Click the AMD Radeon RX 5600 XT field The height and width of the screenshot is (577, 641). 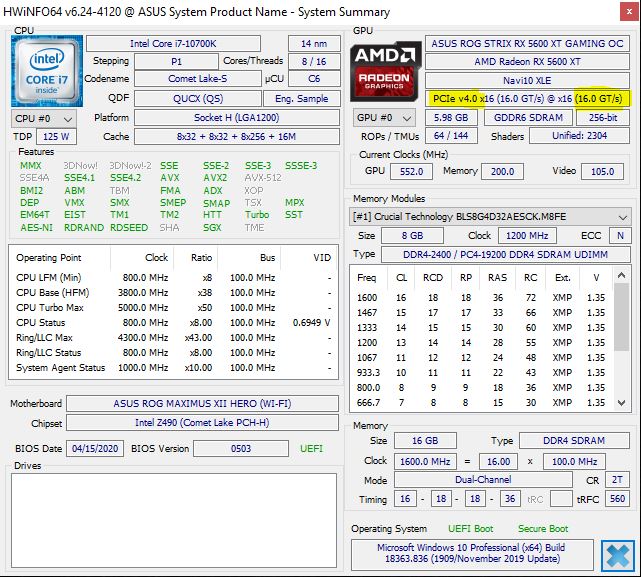click(x=527, y=62)
